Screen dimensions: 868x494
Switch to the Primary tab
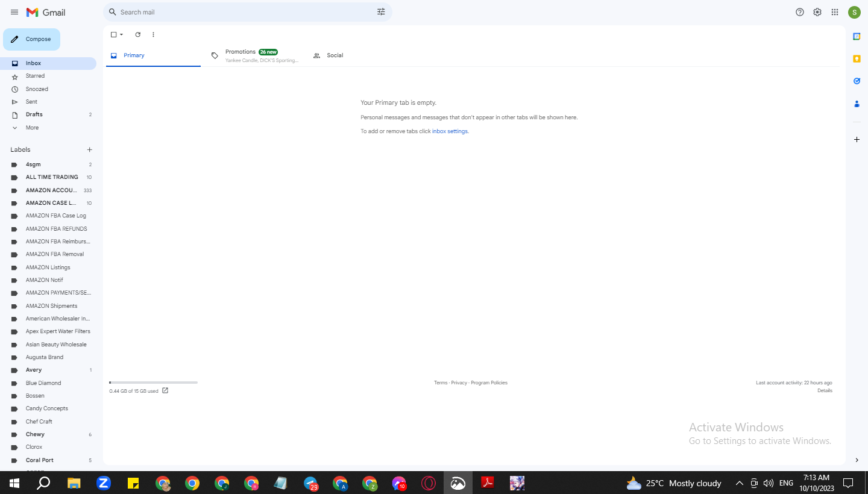tap(153, 55)
